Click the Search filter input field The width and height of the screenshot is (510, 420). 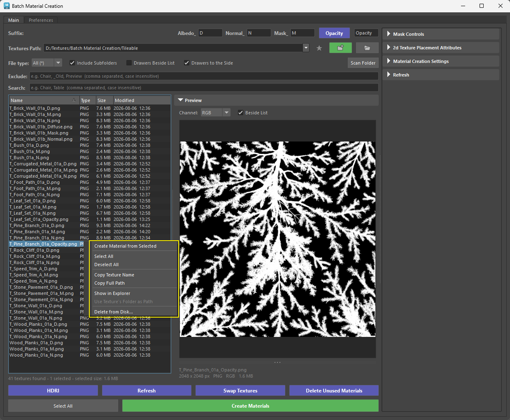pos(204,88)
